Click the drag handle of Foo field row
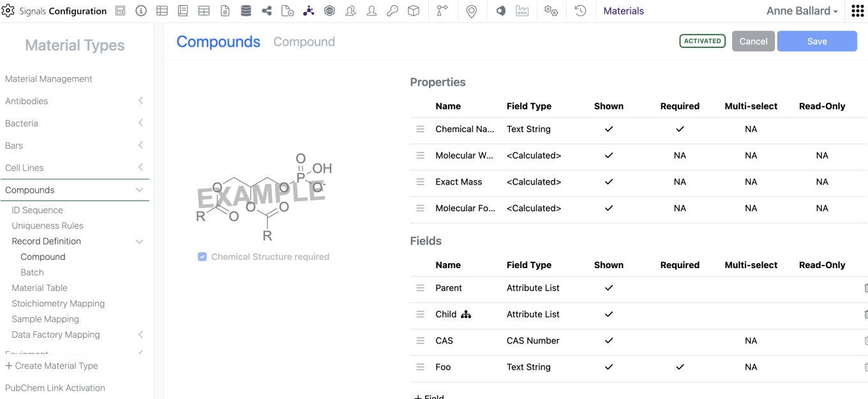 [x=421, y=367]
